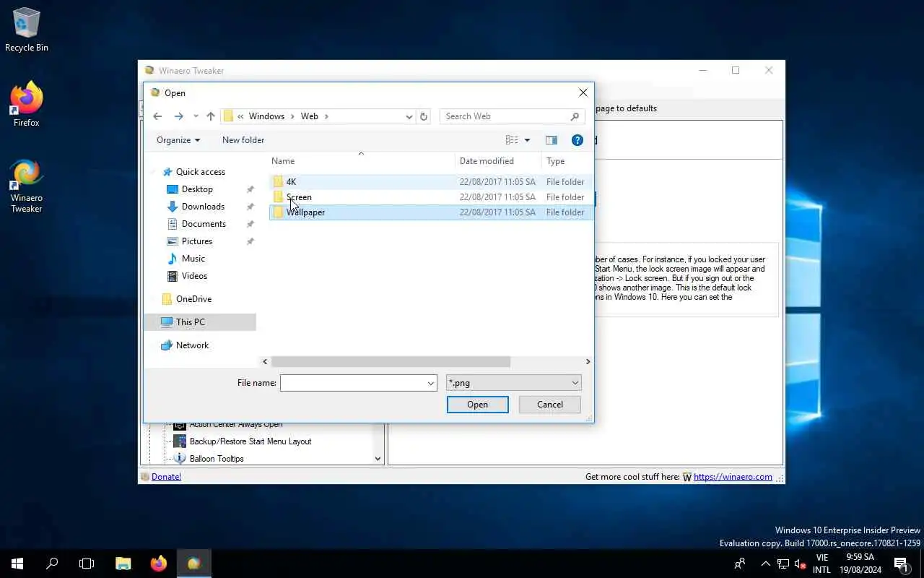Click the Donate! link

pyautogui.click(x=166, y=477)
